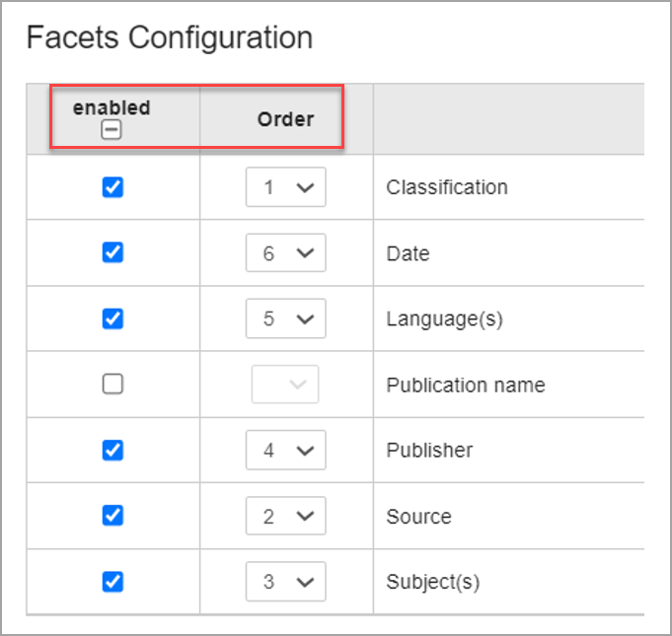The width and height of the screenshot is (672, 636).
Task: Open the Publisher order dropdown showing 4
Action: (x=286, y=450)
